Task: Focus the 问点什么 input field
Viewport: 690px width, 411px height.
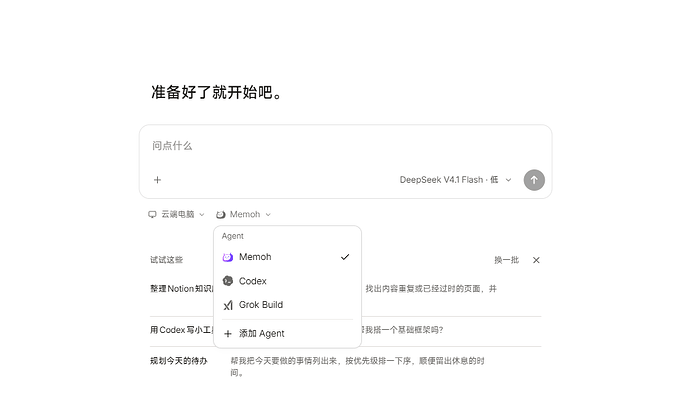Action: (345, 146)
